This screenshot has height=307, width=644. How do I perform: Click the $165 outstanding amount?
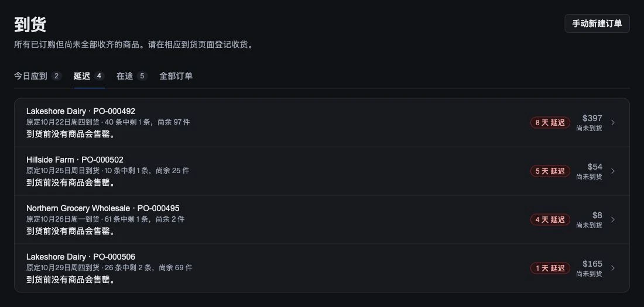tap(592, 264)
